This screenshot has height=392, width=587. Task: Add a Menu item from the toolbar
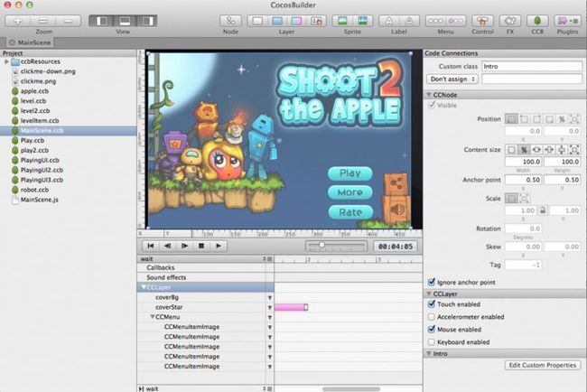(456, 21)
